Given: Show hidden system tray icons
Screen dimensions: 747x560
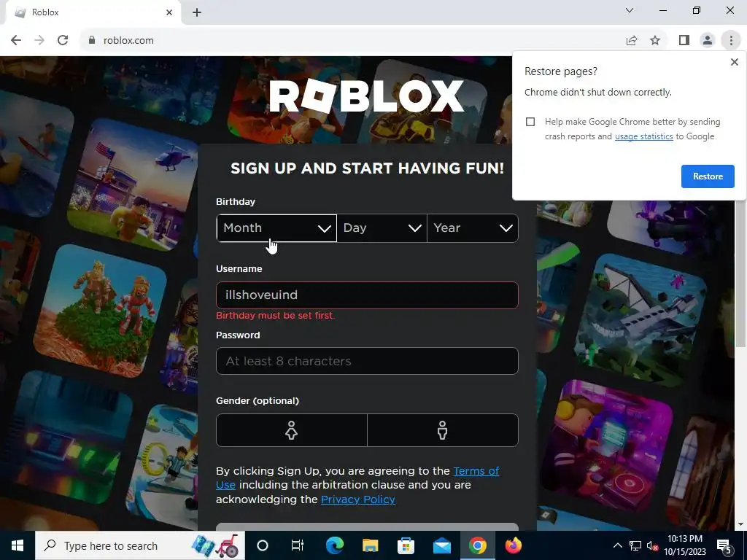Looking at the screenshot, I should (x=617, y=545).
